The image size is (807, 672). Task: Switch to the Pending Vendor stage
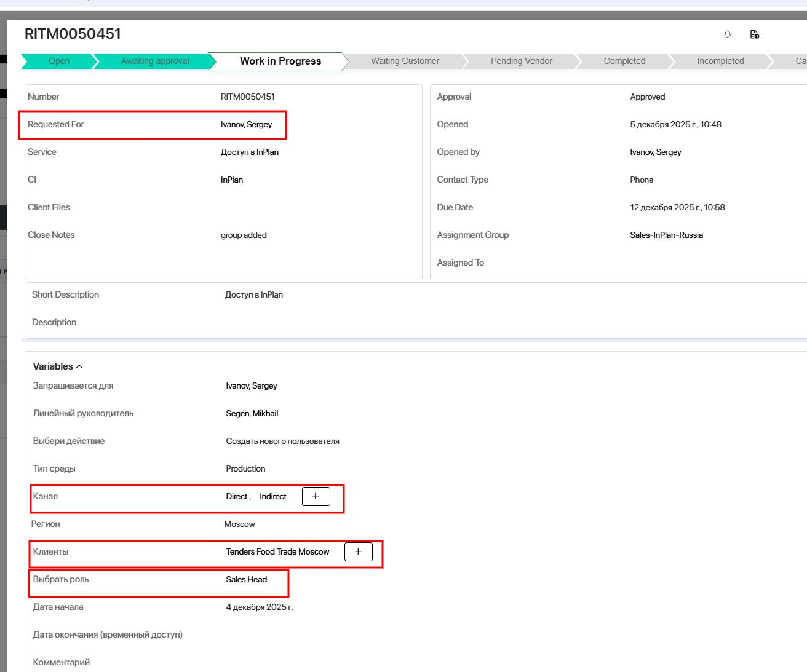(x=521, y=61)
